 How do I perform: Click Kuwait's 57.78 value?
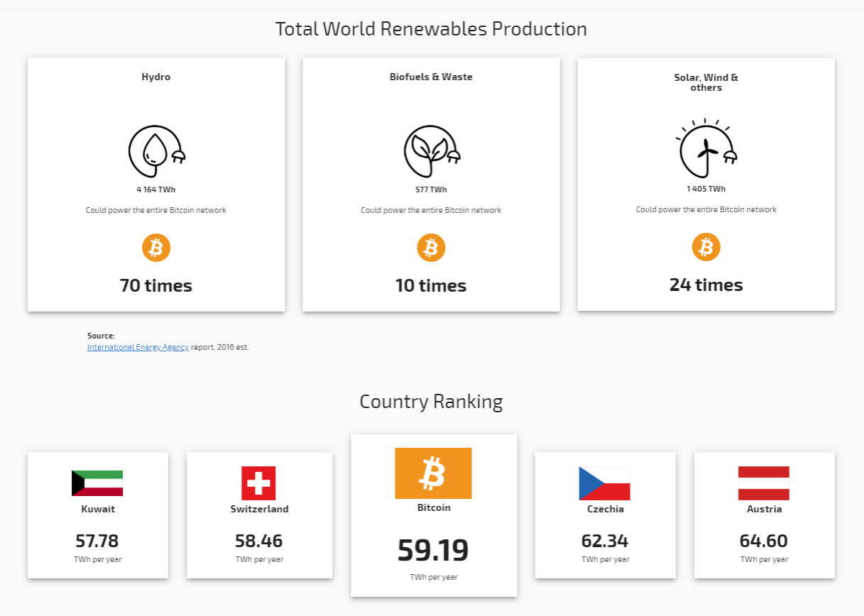click(97, 541)
